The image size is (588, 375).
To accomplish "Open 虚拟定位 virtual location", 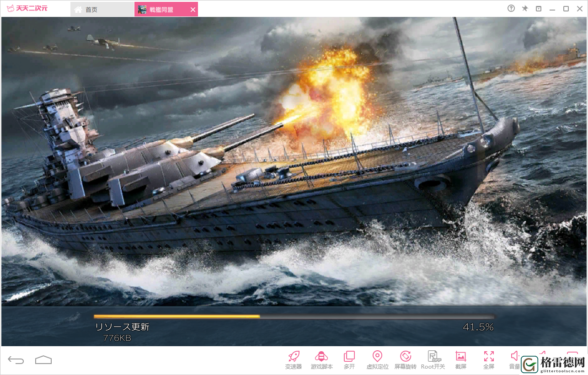I will [377, 360].
